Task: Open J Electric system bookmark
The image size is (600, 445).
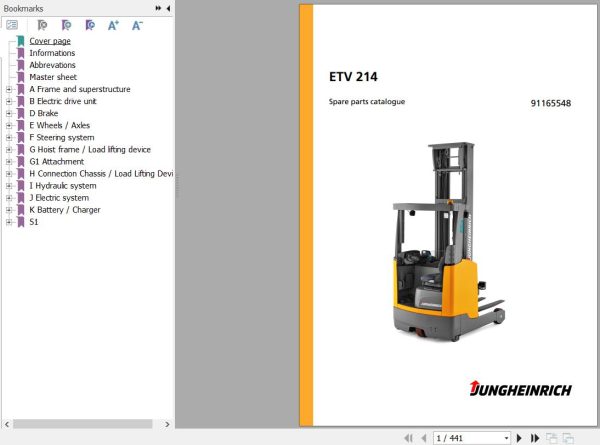Action: point(59,198)
